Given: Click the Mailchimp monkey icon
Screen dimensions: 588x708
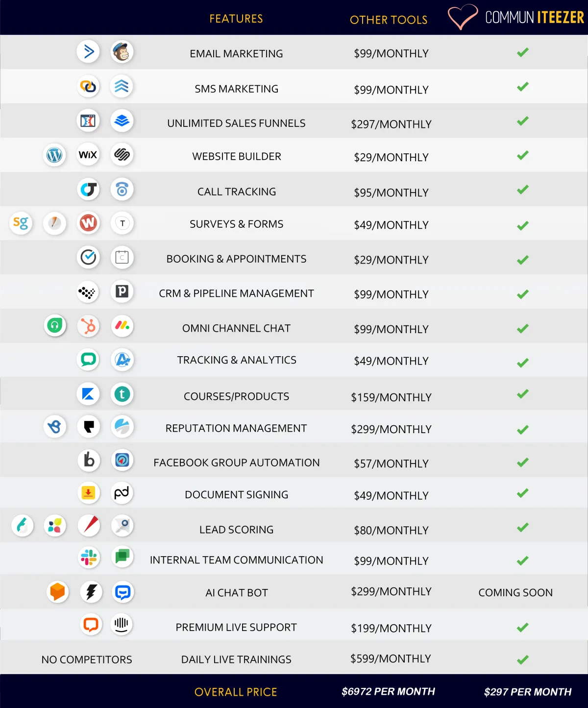Looking at the screenshot, I should pos(122,51).
